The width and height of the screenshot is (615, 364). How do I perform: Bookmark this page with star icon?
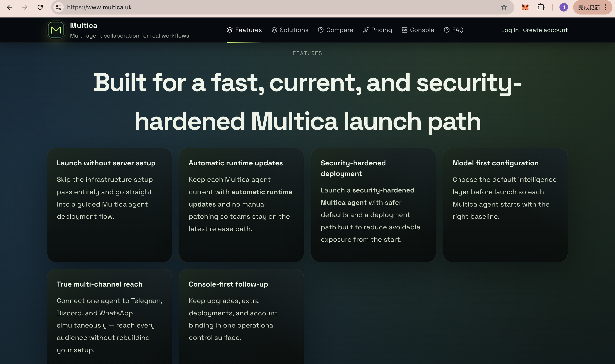(x=504, y=7)
